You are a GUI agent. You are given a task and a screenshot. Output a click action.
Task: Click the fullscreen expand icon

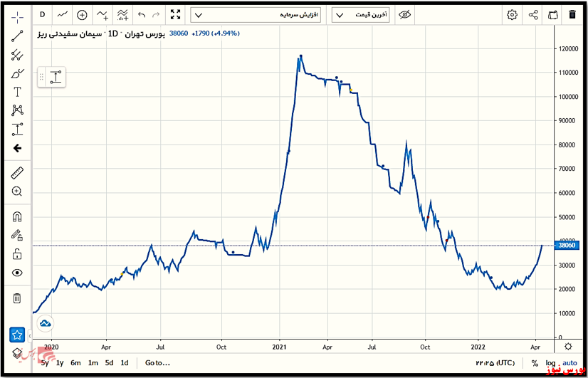coord(176,14)
